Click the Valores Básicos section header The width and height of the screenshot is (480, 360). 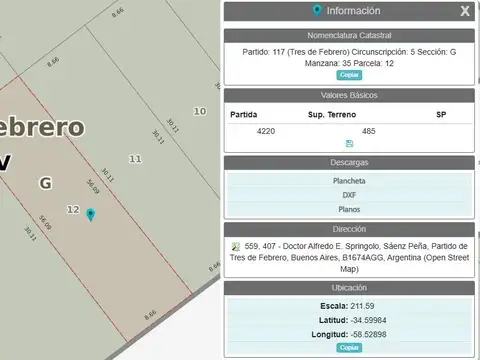[x=349, y=95]
